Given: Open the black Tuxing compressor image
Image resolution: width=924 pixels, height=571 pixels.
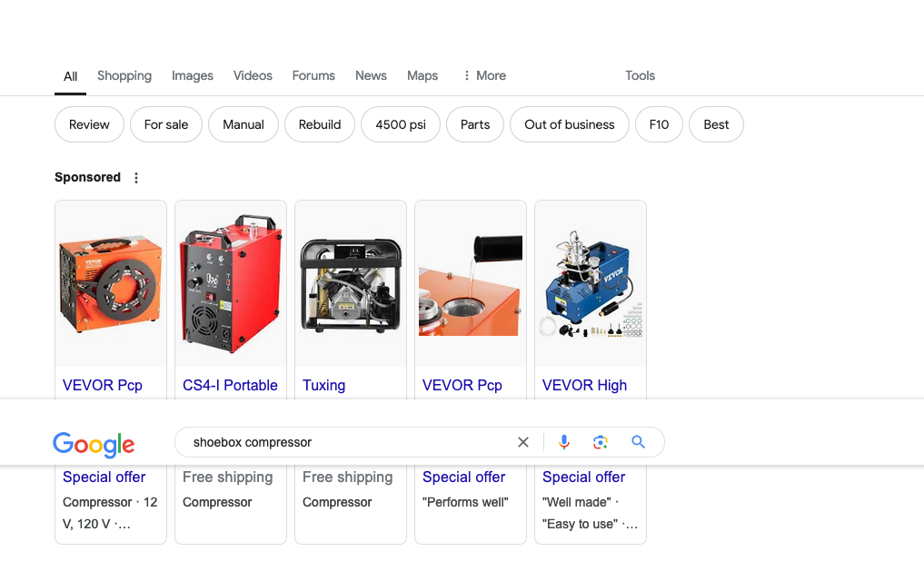Looking at the screenshot, I should coord(351,284).
